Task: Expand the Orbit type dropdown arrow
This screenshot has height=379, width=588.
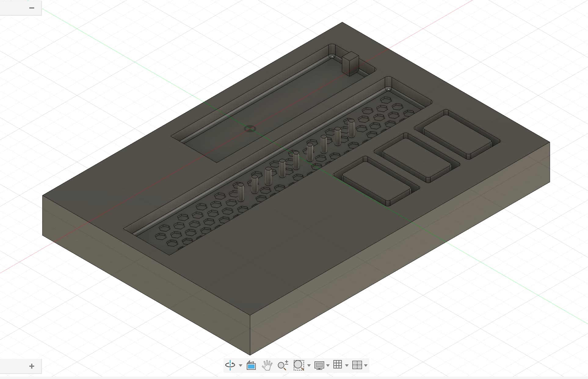Action: (241, 366)
